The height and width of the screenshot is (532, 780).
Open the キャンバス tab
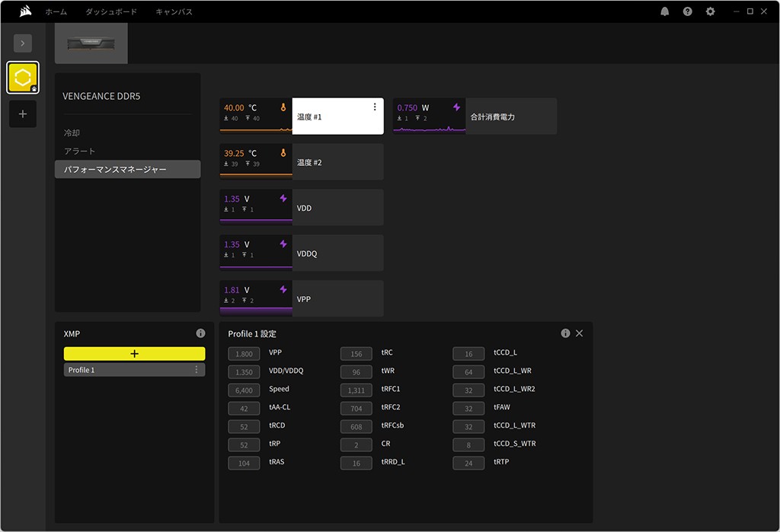[x=174, y=12]
